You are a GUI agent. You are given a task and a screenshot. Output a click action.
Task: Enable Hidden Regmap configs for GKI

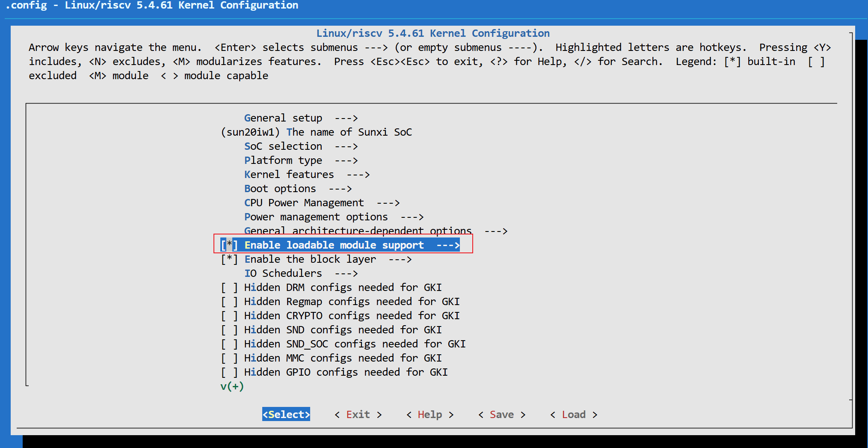pyautogui.click(x=229, y=302)
